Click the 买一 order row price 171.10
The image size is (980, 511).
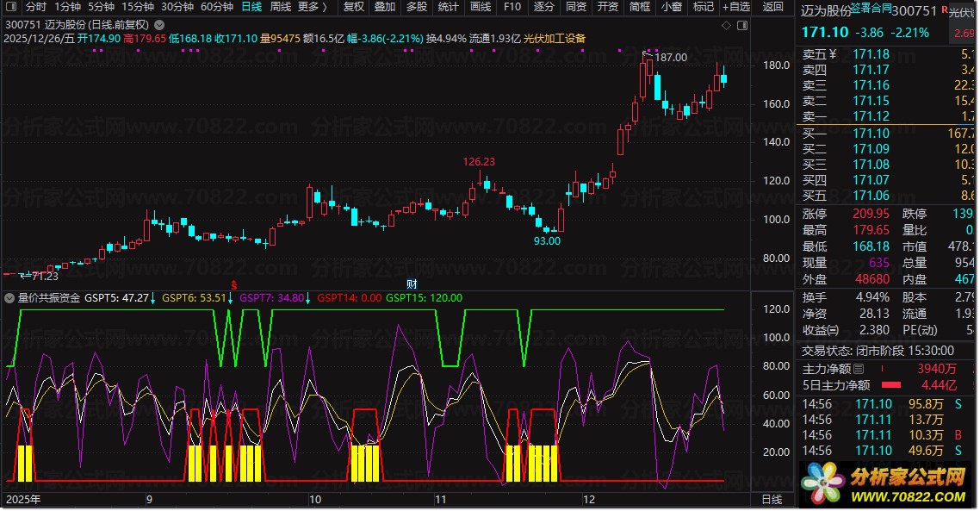point(871,134)
